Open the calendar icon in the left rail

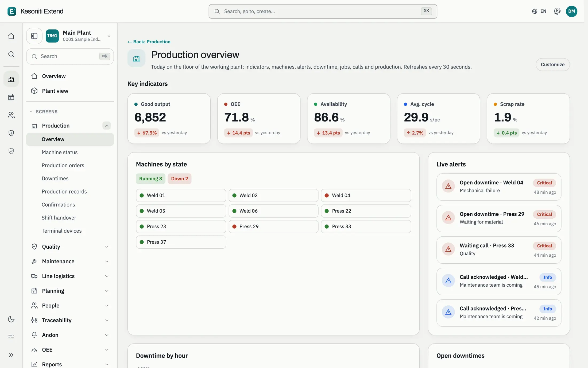coord(11,97)
